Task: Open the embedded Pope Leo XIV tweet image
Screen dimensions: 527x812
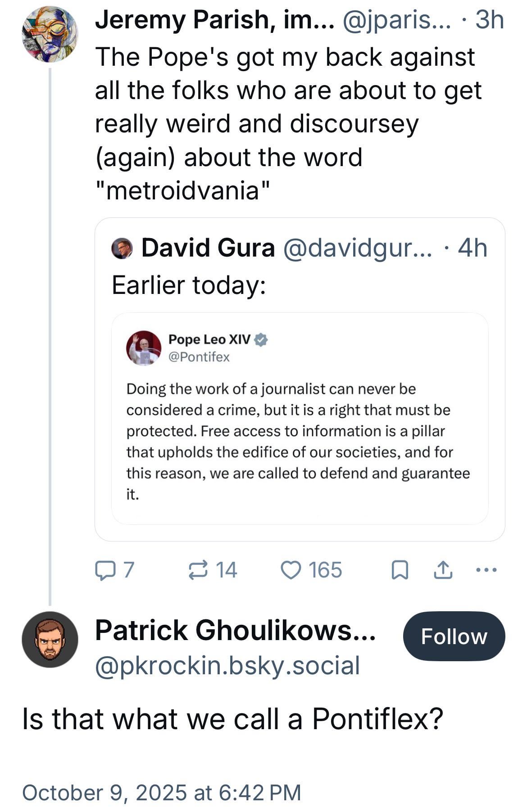Action: (x=300, y=419)
